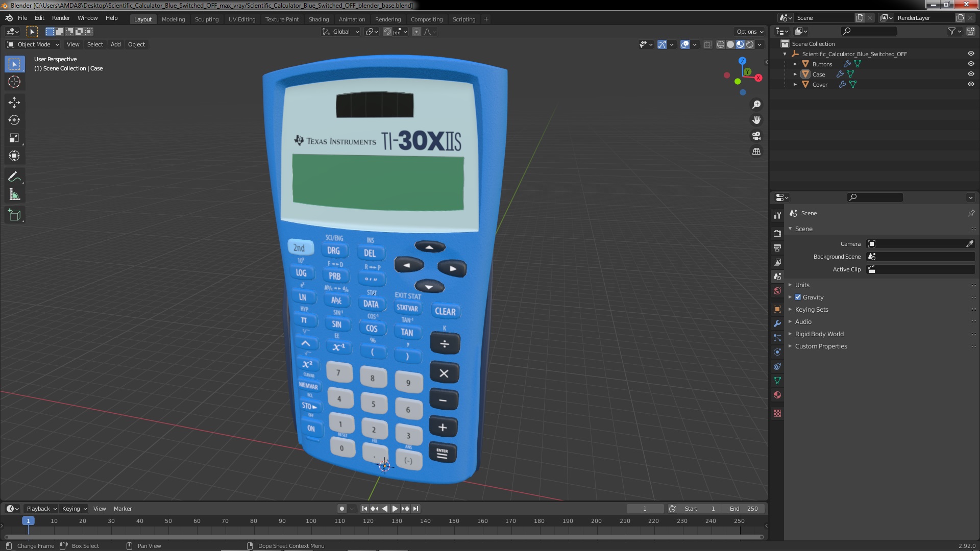This screenshot has height=551, width=980.
Task: Toggle the Gravity checkbox
Action: (x=798, y=297)
